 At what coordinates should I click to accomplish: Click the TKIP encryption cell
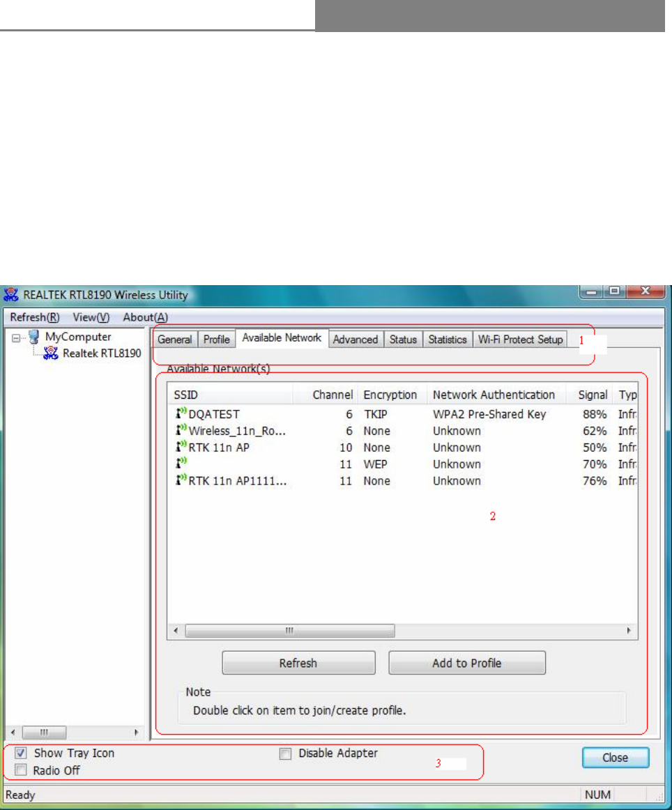[376, 414]
